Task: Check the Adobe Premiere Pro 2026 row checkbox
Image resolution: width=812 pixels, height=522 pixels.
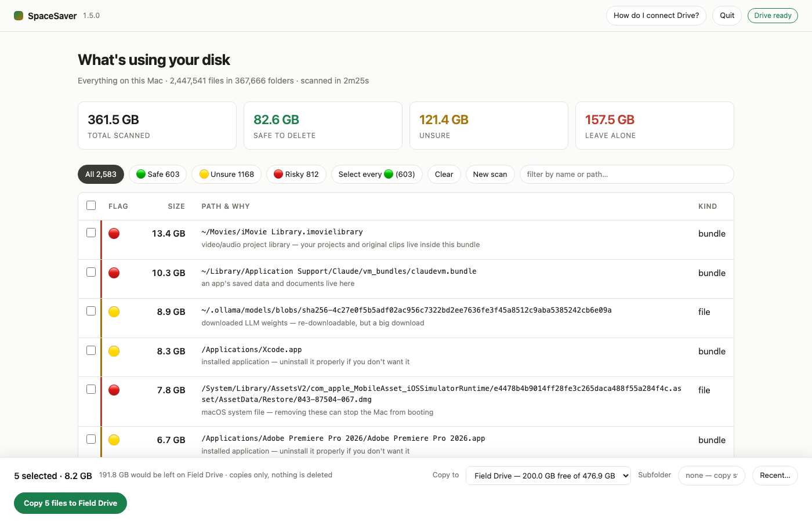Action: coord(91,439)
